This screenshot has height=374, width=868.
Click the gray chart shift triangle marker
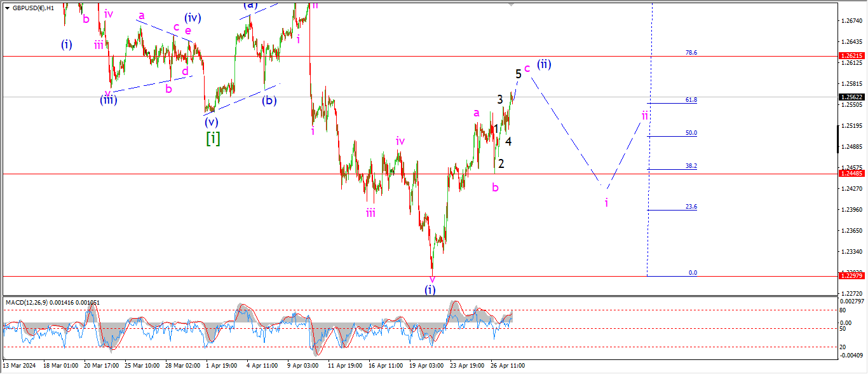click(x=511, y=4)
